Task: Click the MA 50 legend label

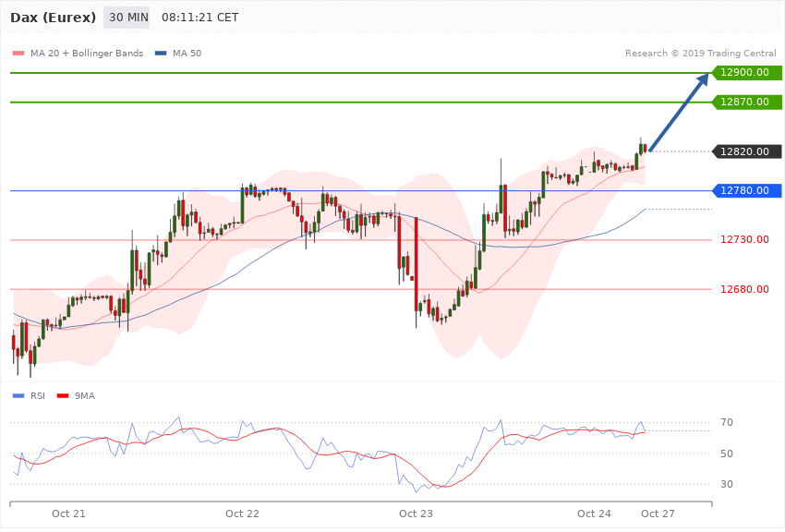Action: [x=187, y=53]
